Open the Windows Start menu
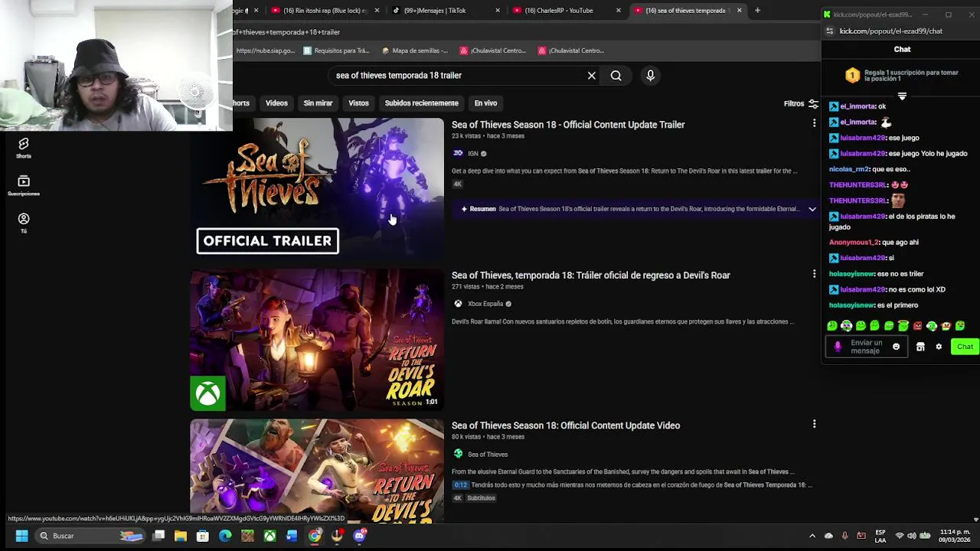The height and width of the screenshot is (551, 980). click(x=21, y=536)
